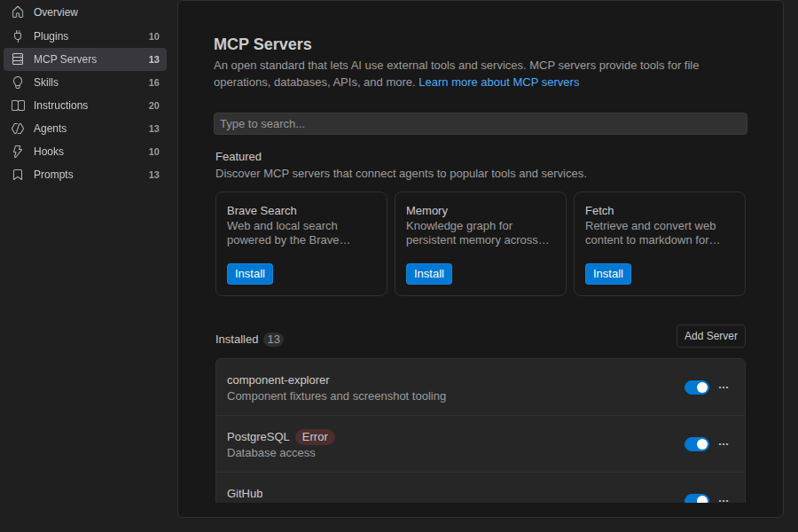Click the Instructions book icon
This screenshot has height=532, width=798.
(x=18, y=106)
